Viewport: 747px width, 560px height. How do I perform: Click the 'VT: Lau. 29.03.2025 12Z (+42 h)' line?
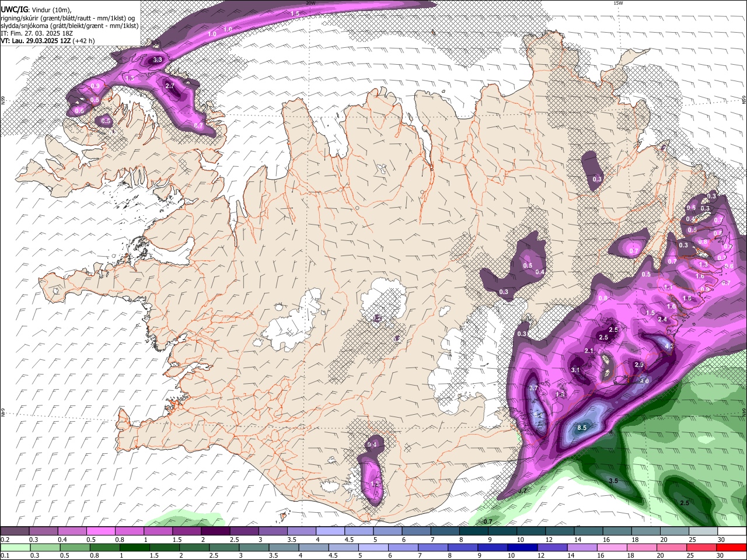(48, 41)
